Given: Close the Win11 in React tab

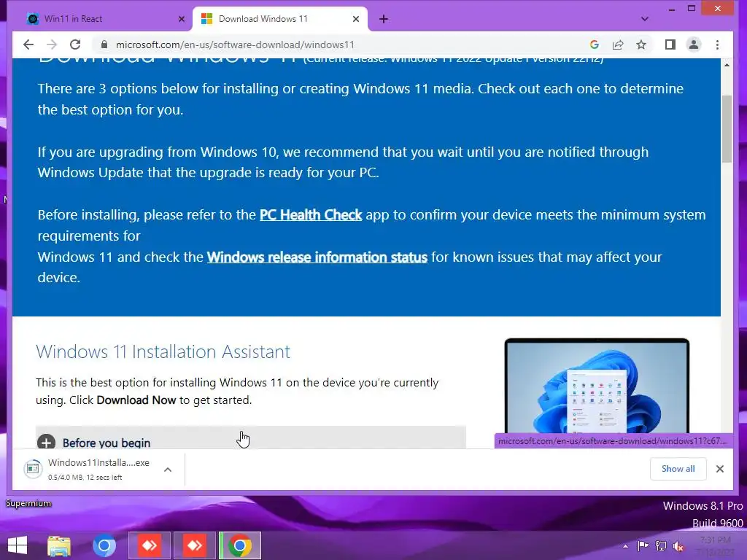Looking at the screenshot, I should pos(181,19).
